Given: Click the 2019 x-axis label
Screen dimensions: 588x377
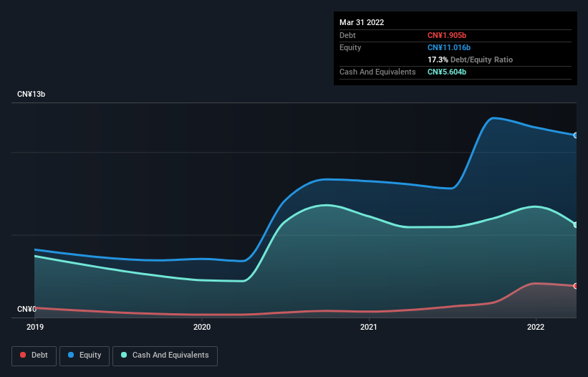Looking at the screenshot, I should (35, 327).
